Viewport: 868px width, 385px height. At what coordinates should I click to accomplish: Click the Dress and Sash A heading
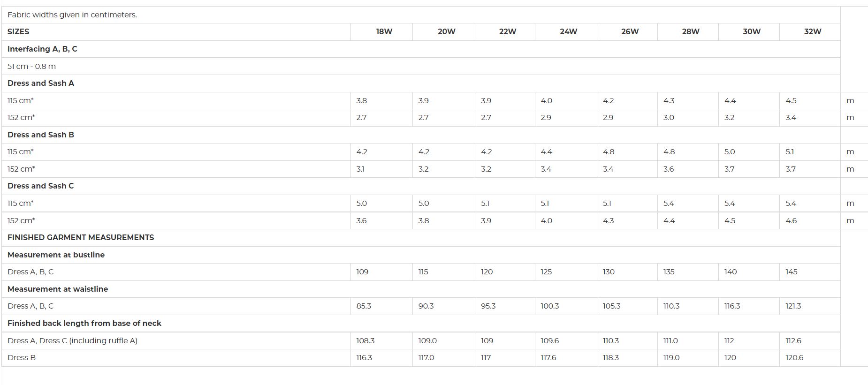(41, 83)
